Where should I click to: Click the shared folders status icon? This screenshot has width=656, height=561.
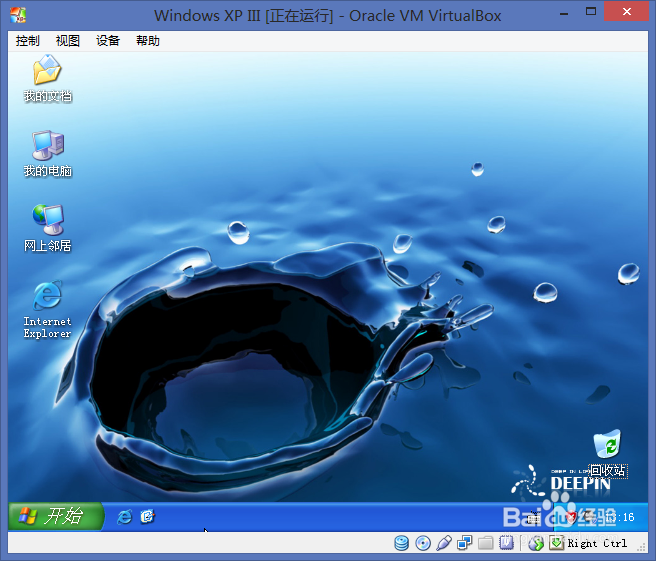click(x=485, y=543)
